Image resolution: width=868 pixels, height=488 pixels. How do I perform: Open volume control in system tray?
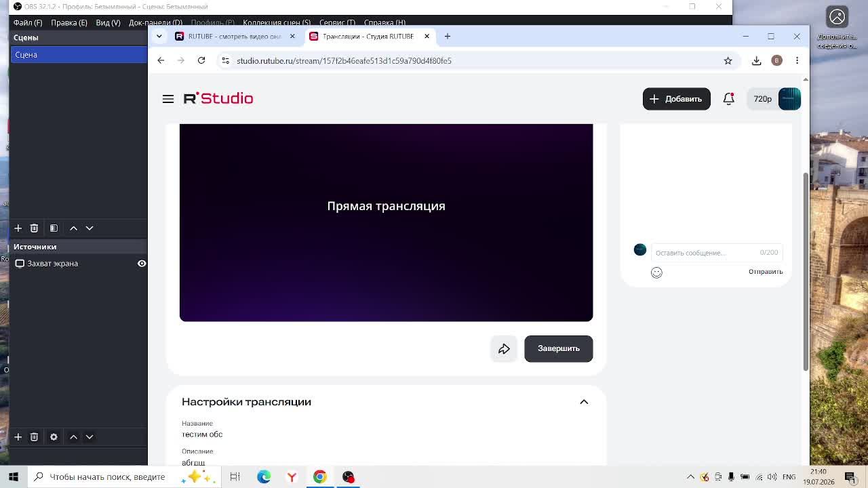(772, 477)
